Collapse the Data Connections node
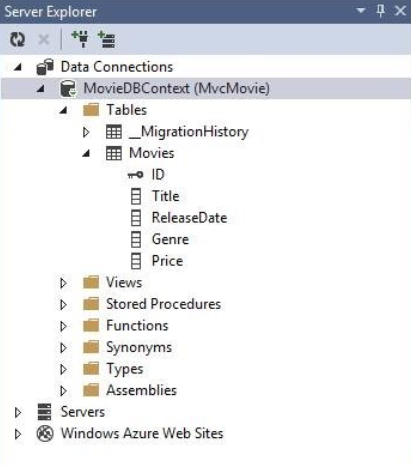Screen dimensions: 411x466 [x=18, y=67]
